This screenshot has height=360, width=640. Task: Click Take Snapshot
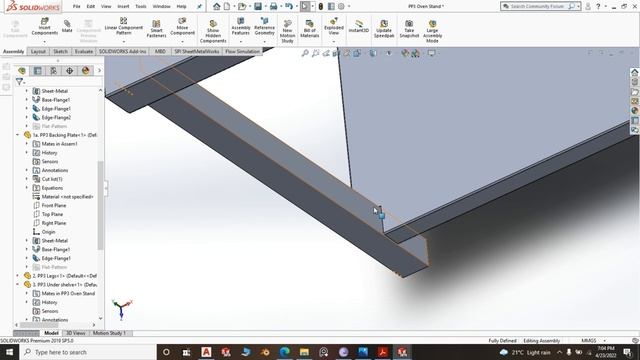(x=409, y=29)
